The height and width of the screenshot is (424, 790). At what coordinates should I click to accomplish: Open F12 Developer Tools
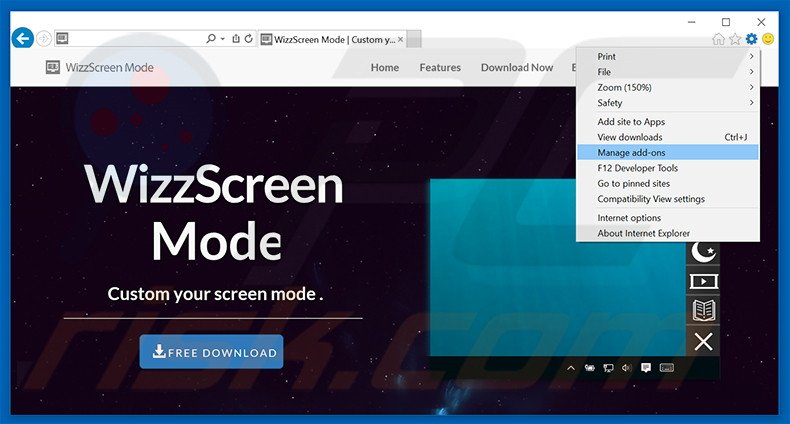(668, 168)
